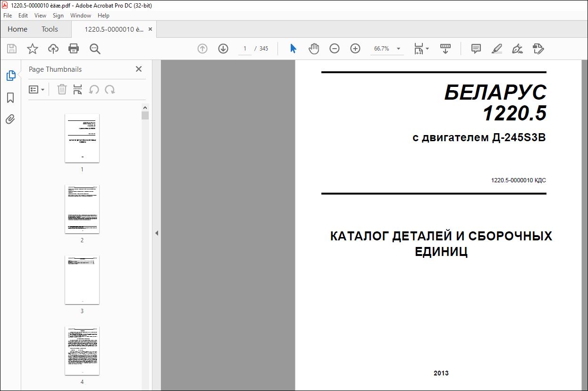Open the fit page width options

(421, 49)
